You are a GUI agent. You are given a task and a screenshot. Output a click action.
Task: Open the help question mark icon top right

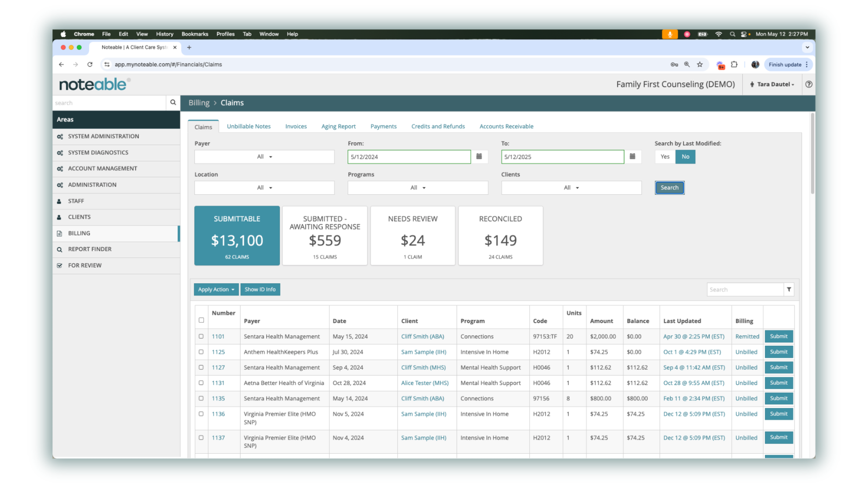click(x=809, y=84)
